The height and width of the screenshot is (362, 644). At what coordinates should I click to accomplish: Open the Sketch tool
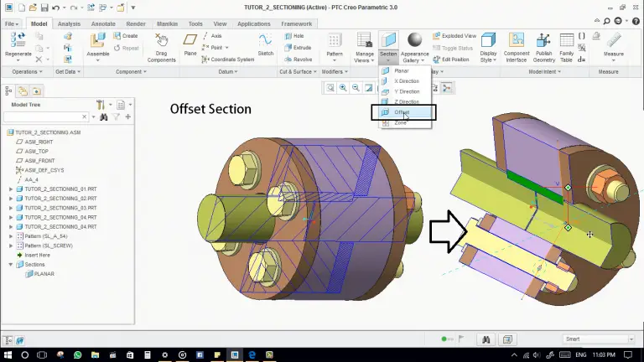(x=265, y=42)
